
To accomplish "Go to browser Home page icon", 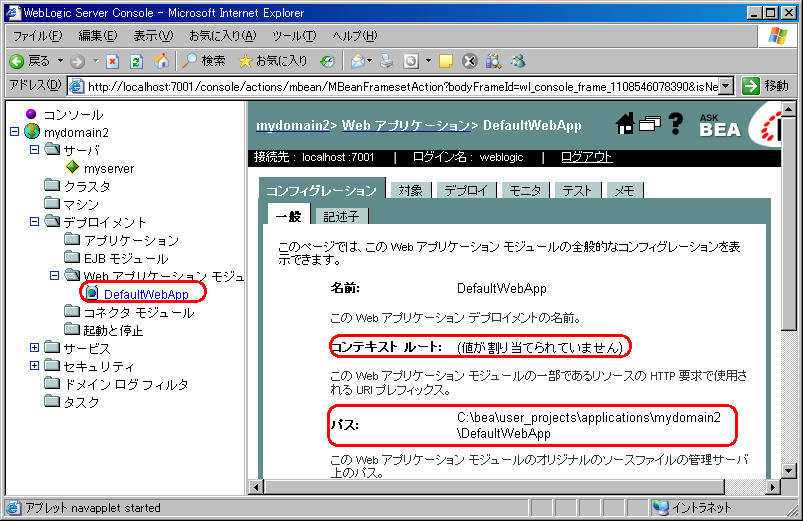I will [x=161, y=61].
